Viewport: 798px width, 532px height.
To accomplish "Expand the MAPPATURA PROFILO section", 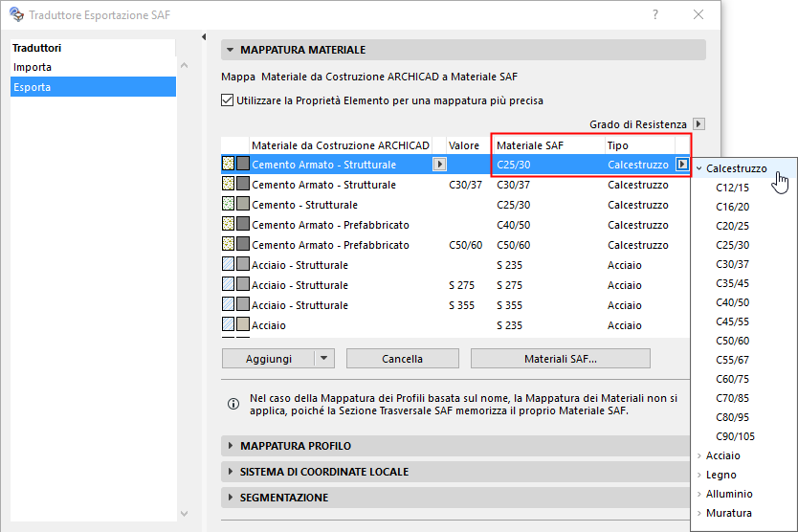I will (x=230, y=446).
